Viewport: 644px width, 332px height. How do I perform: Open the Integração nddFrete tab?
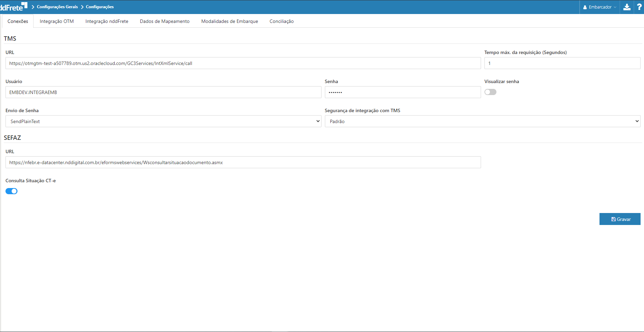pyautogui.click(x=107, y=21)
